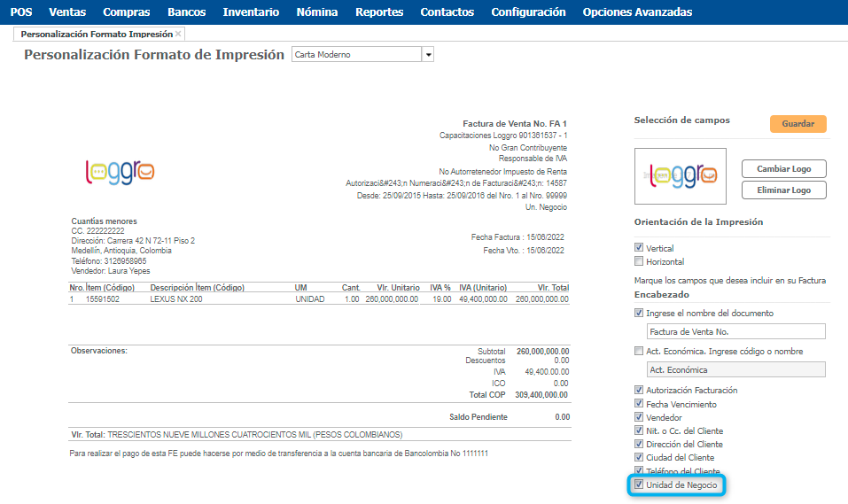Click the Guardar button

[797, 124]
